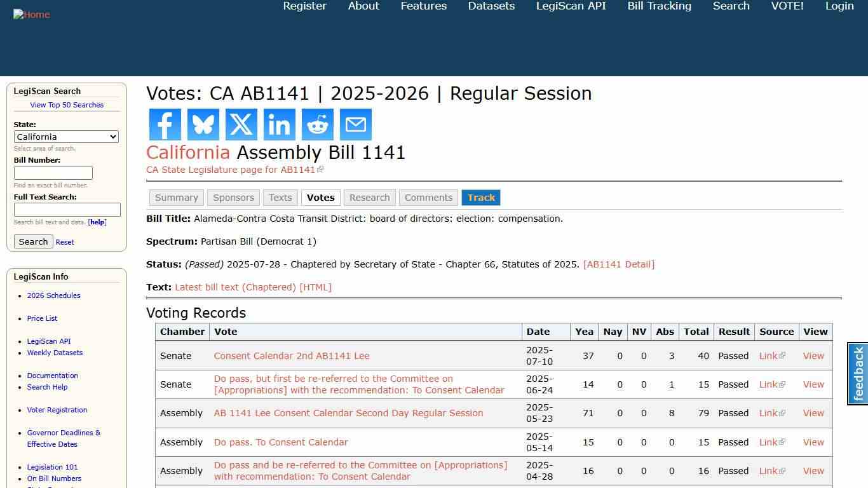Click the Track button
868x488 pixels.
480,198
